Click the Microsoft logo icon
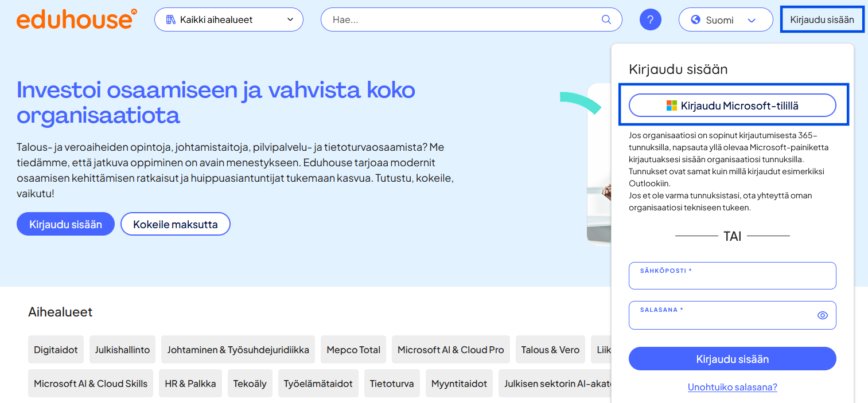The height and width of the screenshot is (403, 868). [672, 105]
